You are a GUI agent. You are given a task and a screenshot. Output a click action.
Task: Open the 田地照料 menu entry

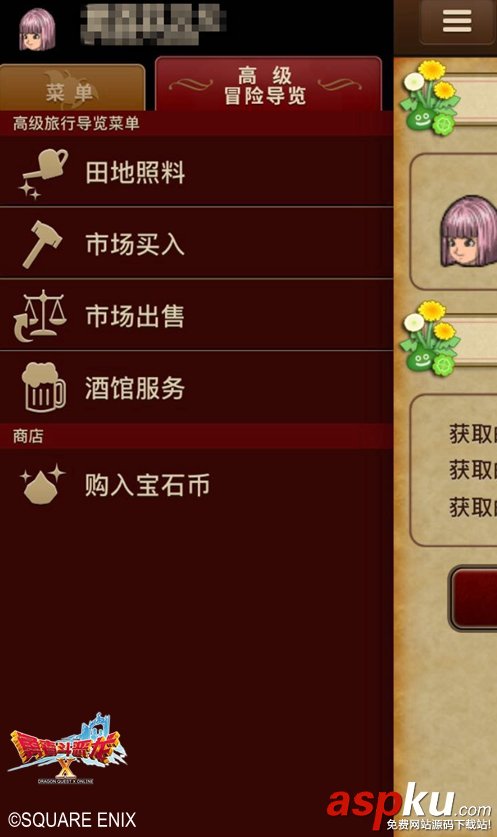(x=196, y=172)
